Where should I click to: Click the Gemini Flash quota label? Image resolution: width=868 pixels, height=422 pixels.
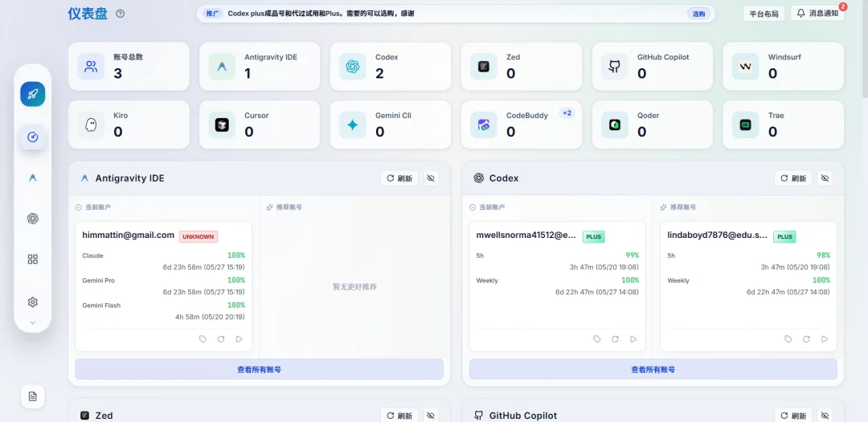(101, 305)
